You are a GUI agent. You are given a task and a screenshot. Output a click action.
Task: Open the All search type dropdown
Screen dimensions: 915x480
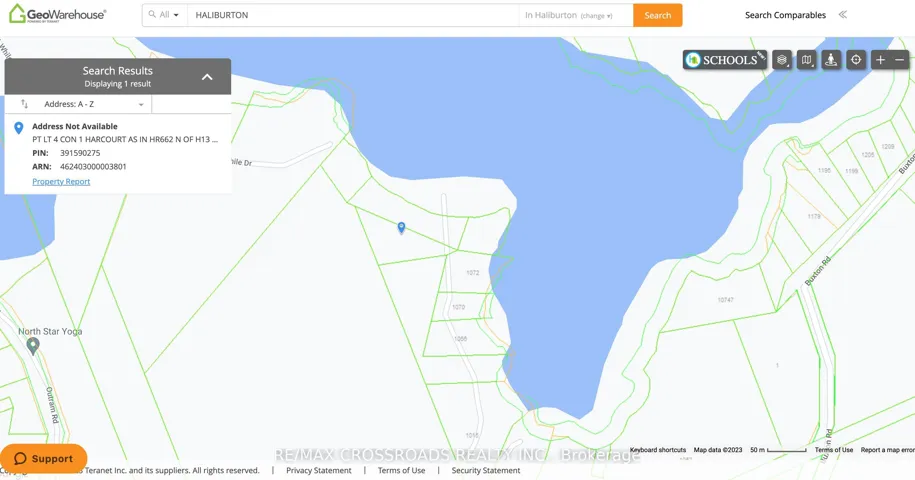pyautogui.click(x=165, y=15)
